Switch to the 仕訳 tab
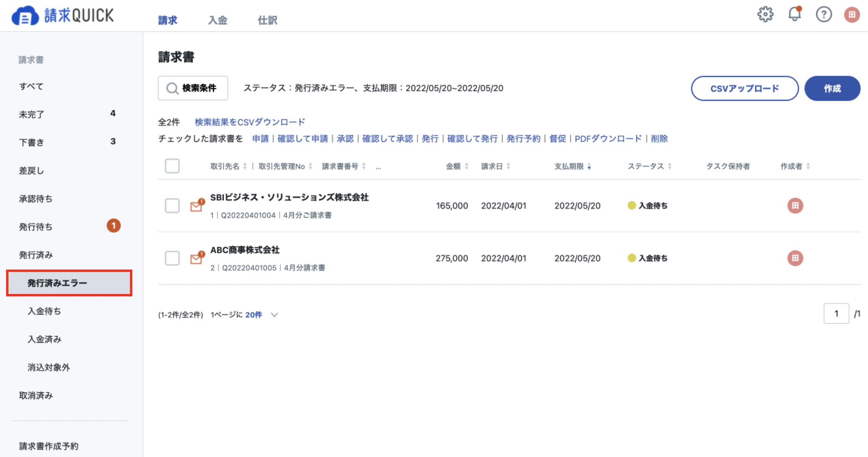 coord(267,20)
